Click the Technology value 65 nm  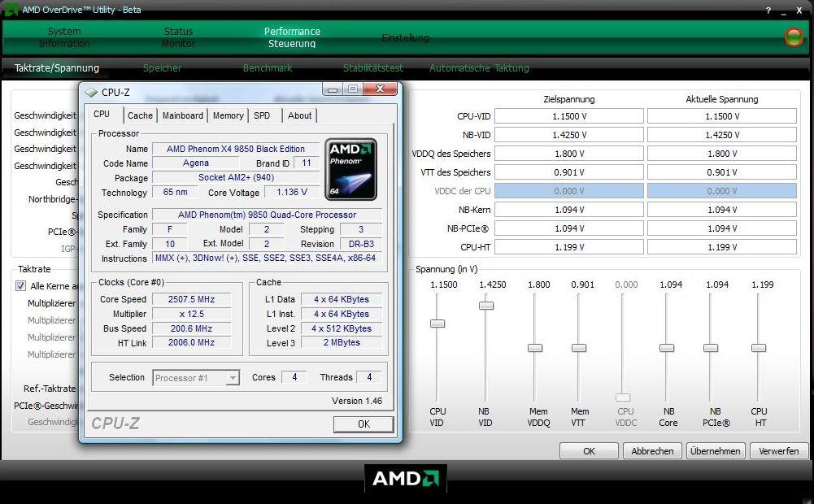(176, 192)
